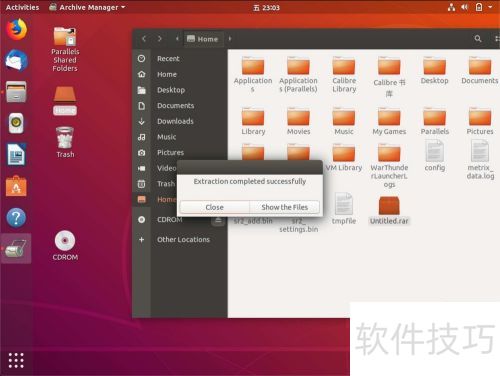The height and width of the screenshot is (376, 500).
Task: Show Applications grid in the dock
Action: pyautogui.click(x=16, y=360)
